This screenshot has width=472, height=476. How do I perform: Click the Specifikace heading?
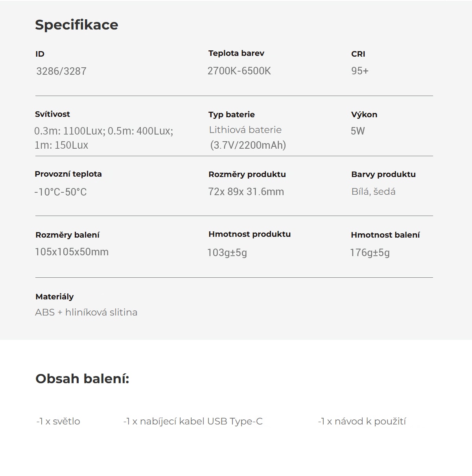(77, 25)
